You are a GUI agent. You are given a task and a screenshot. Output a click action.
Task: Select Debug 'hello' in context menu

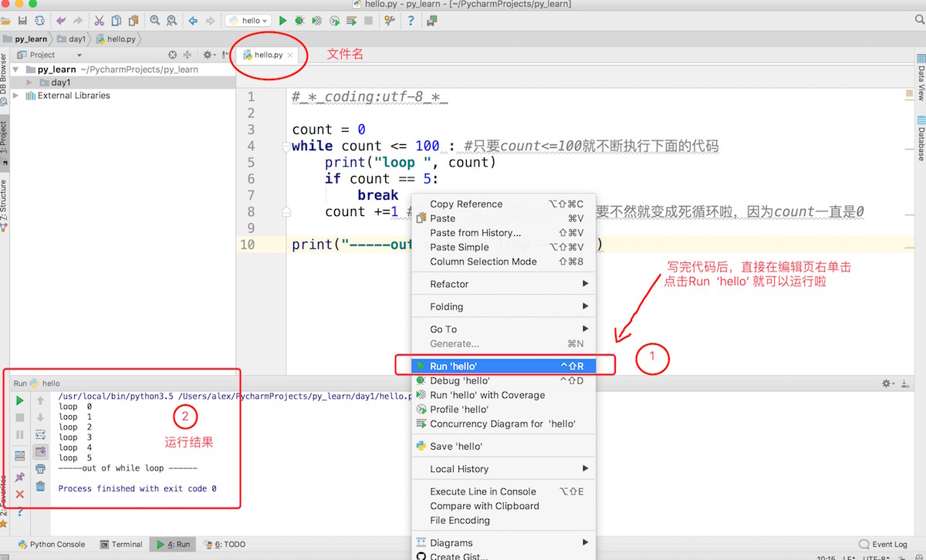tap(504, 380)
